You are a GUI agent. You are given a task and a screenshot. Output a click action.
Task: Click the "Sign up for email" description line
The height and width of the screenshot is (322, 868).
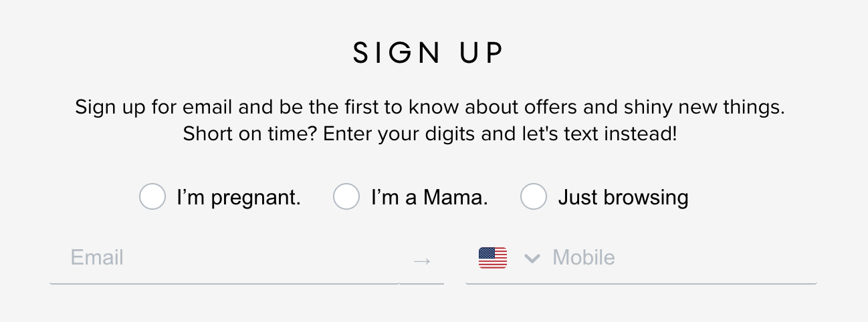pyautogui.click(x=429, y=107)
